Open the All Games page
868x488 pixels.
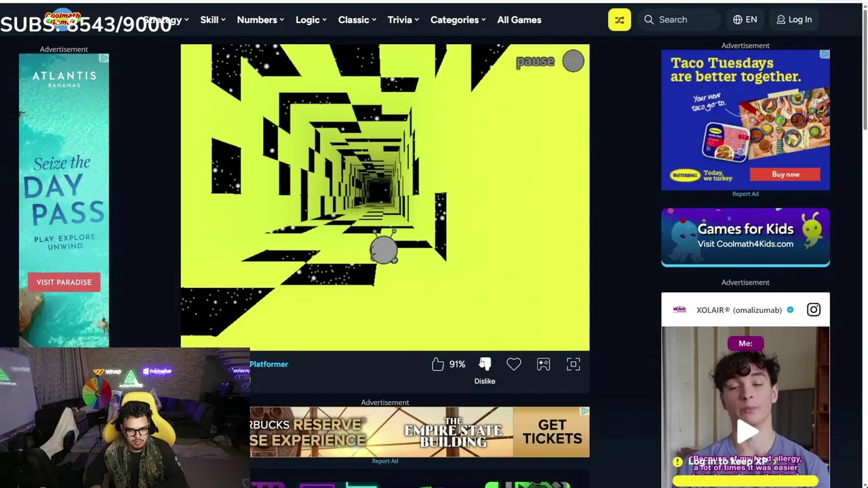519,20
